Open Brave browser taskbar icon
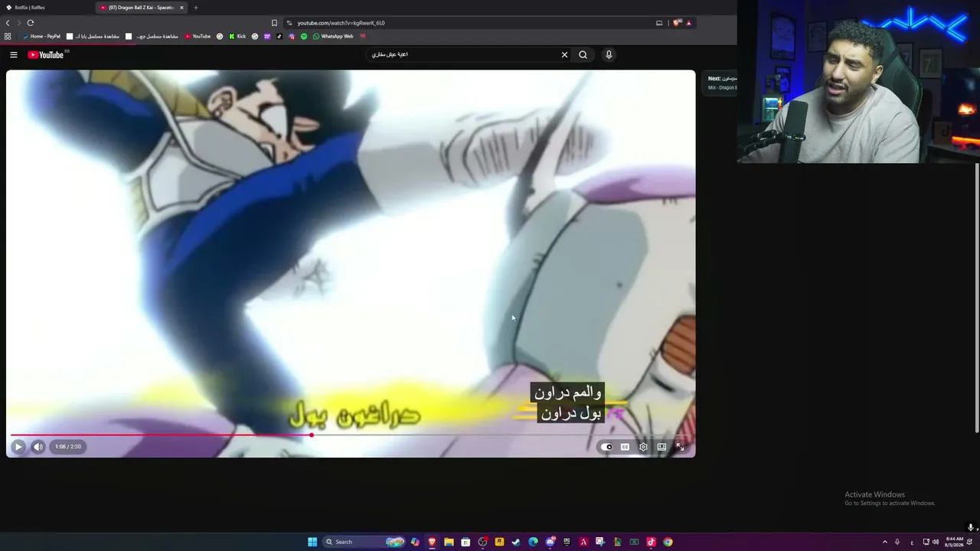The height and width of the screenshot is (551, 980). click(x=432, y=542)
